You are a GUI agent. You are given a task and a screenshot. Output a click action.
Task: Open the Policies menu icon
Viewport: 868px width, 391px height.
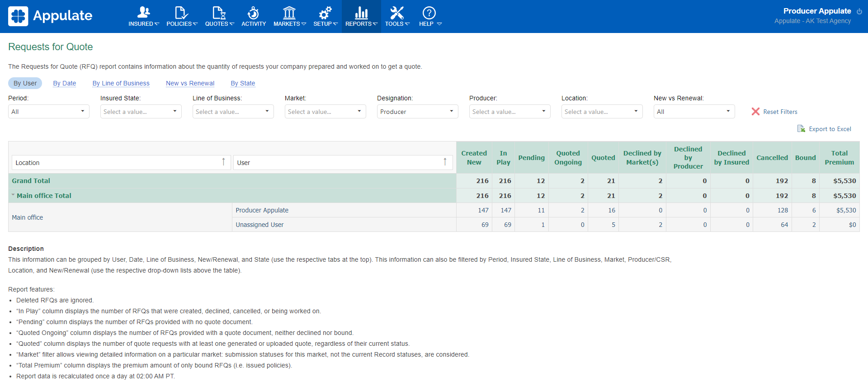click(x=182, y=13)
